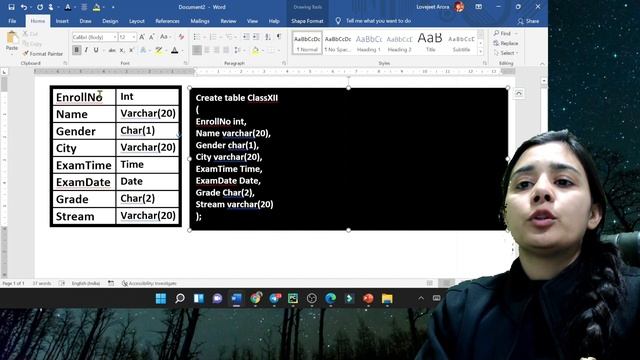
Task: Decrease paragraph indent
Action: pos(246,37)
